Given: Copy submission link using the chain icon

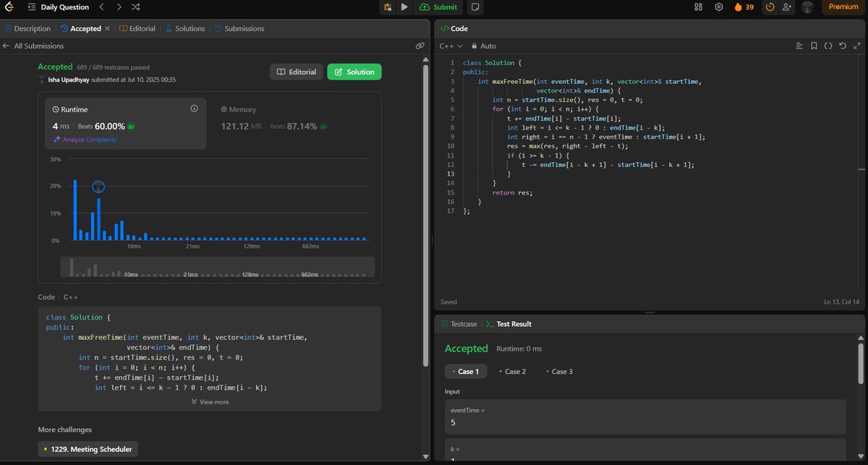Looking at the screenshot, I should pos(420,45).
